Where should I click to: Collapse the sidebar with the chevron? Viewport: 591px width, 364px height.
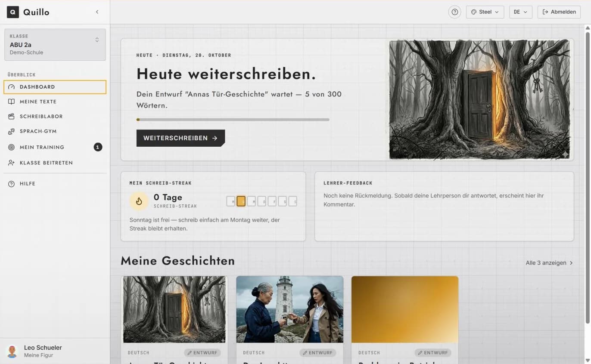pos(97,12)
